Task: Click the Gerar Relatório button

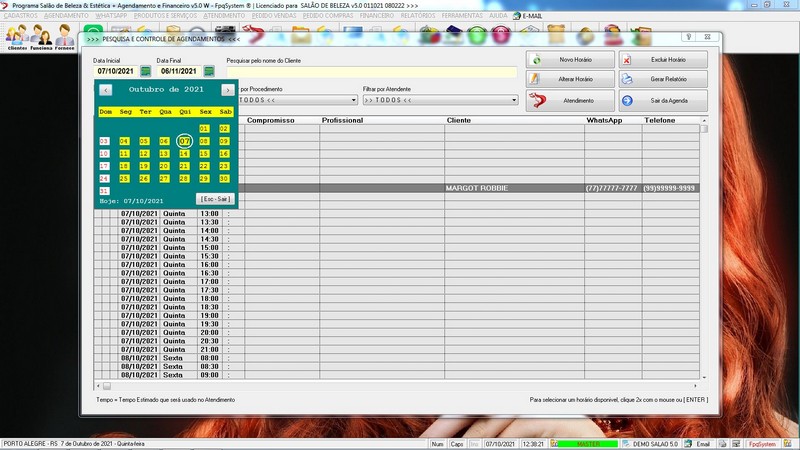Action: tap(663, 79)
